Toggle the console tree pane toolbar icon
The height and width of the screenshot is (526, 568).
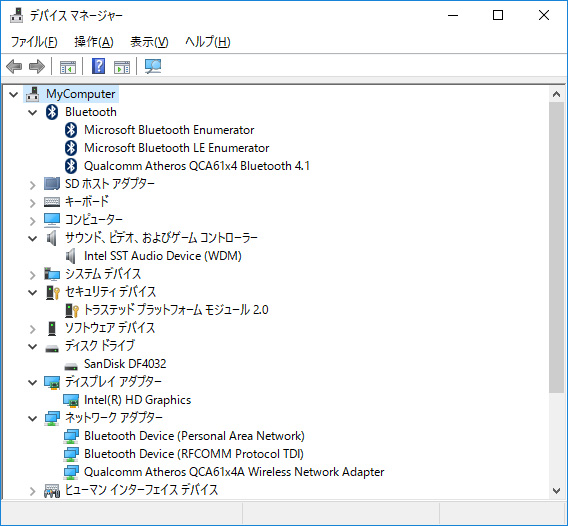point(68,67)
